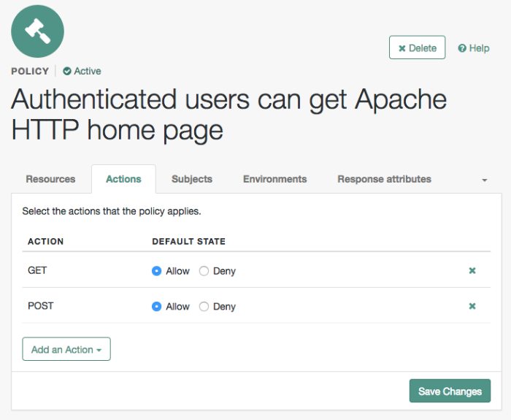Click the policy title heading
511x420 pixels.
[228, 115]
